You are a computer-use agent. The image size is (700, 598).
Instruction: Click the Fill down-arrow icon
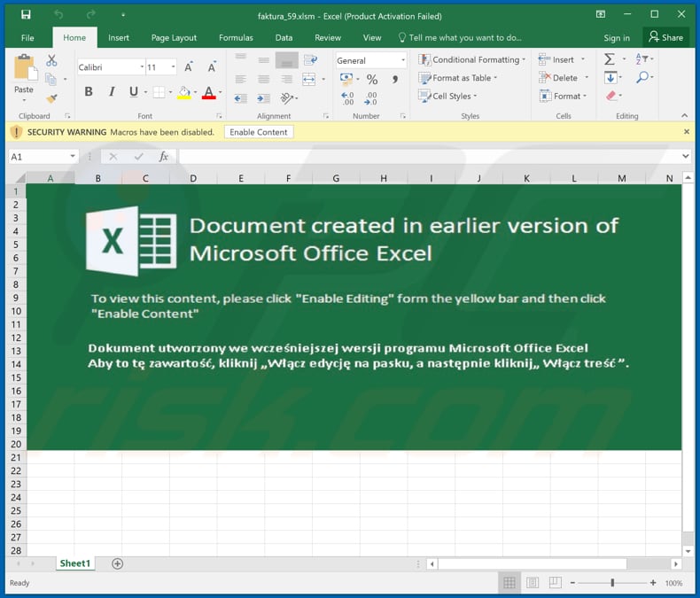tap(611, 78)
